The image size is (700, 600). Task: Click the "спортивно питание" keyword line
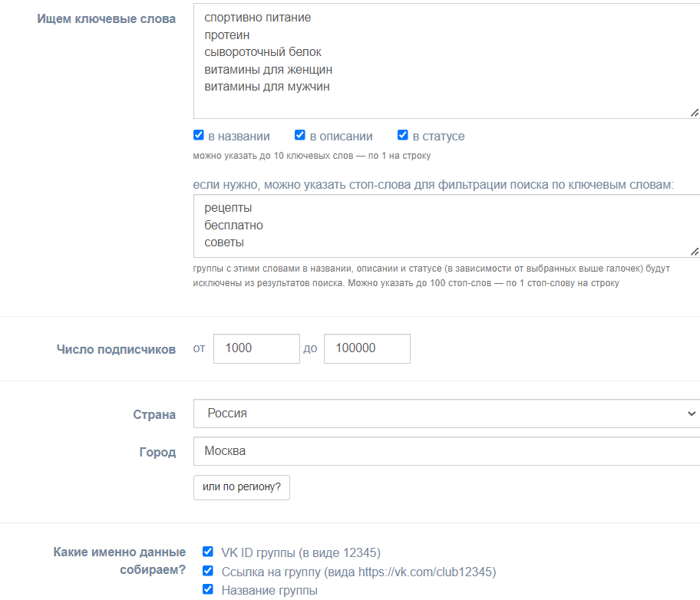click(x=258, y=17)
